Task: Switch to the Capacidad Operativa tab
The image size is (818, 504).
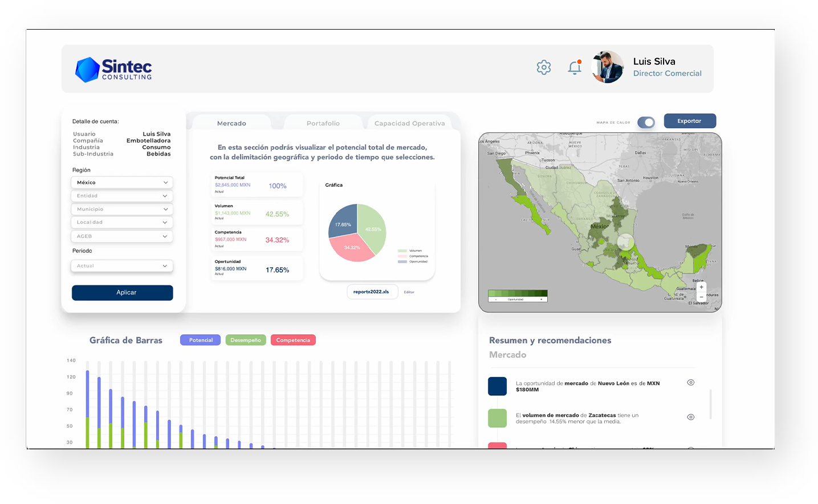Action: [x=409, y=123]
